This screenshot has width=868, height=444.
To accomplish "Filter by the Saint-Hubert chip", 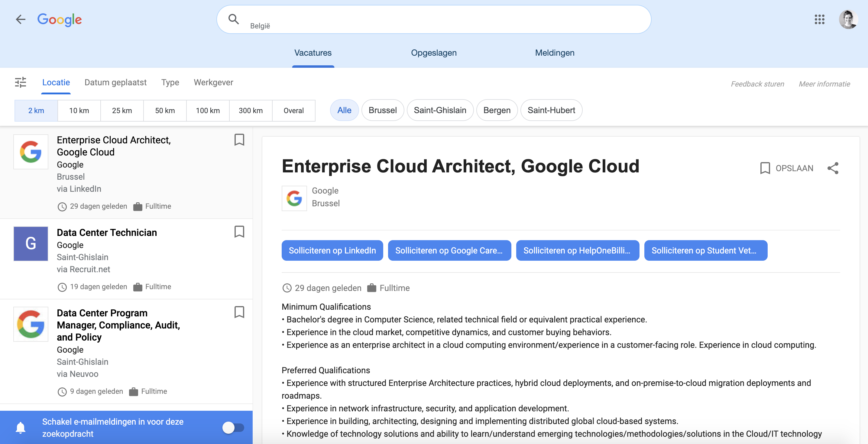I will [551, 110].
